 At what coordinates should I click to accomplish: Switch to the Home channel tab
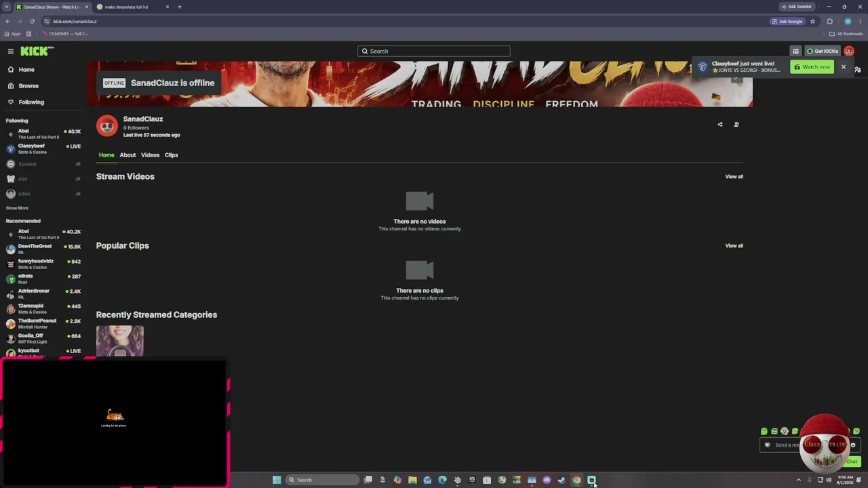tap(106, 155)
